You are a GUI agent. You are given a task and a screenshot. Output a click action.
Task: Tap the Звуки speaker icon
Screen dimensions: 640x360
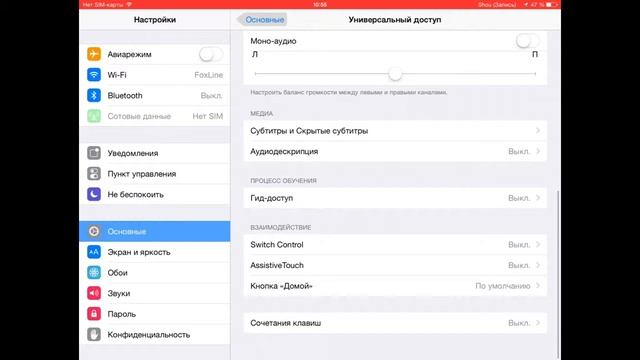point(94,293)
